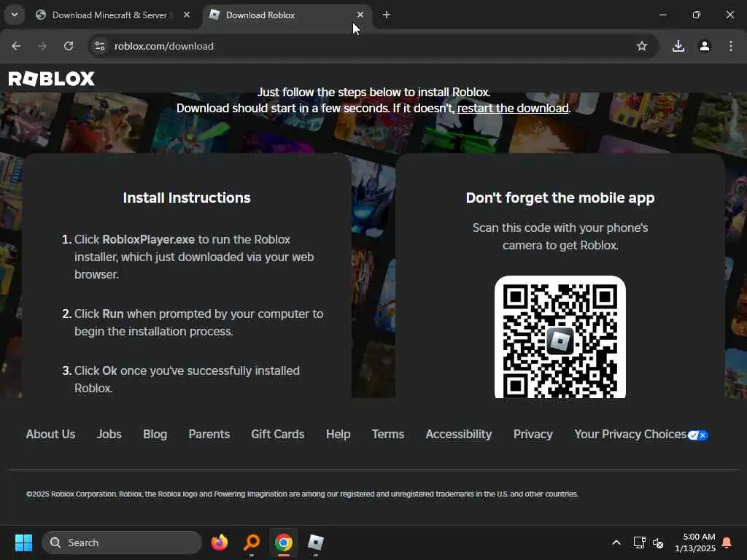The width and height of the screenshot is (747, 560).
Task: Open the network status tray icon
Action: (639, 542)
